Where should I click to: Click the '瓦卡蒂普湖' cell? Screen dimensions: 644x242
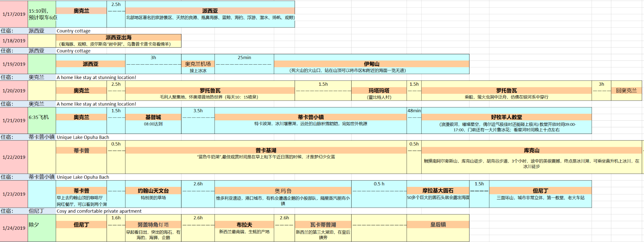coord(323,225)
